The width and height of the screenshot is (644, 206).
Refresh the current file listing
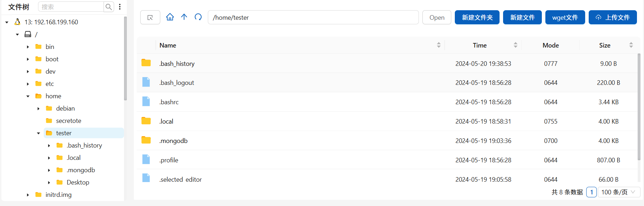(198, 17)
